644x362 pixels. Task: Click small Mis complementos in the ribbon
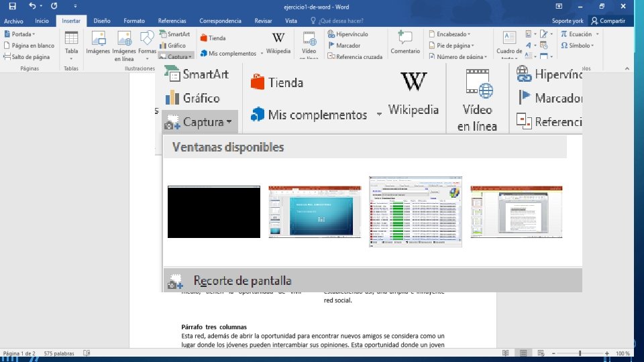tap(228, 54)
